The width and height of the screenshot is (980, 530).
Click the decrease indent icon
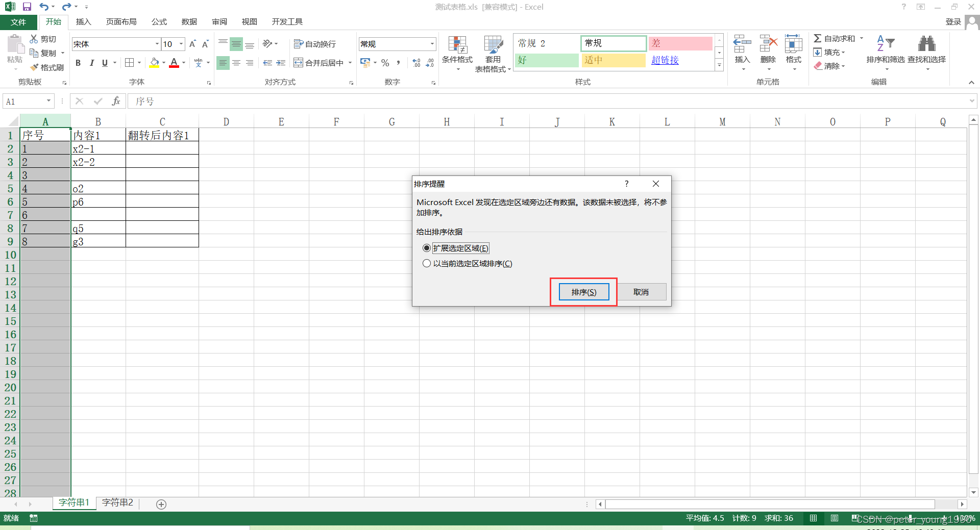coord(267,63)
